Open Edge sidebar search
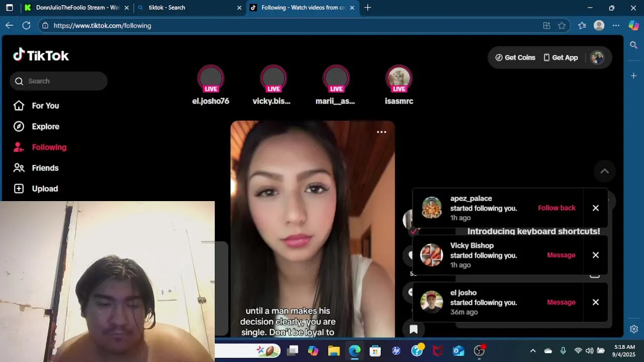Screen dimensions: 644x362 point(634,45)
